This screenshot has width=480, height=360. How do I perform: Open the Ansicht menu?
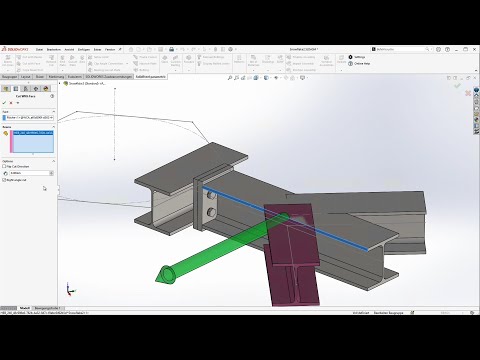[x=69, y=49]
